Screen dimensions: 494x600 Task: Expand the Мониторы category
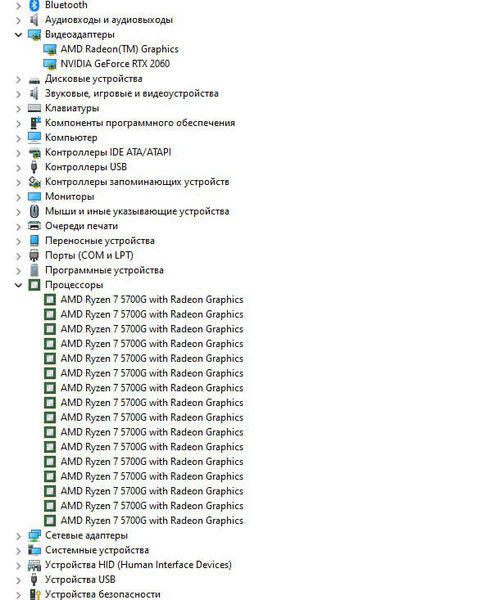point(18,197)
